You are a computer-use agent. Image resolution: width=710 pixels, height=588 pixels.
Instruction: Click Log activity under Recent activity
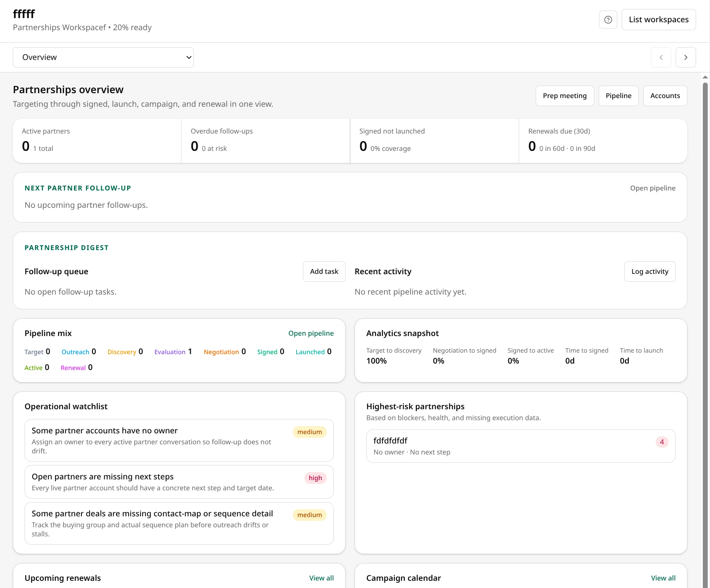650,271
